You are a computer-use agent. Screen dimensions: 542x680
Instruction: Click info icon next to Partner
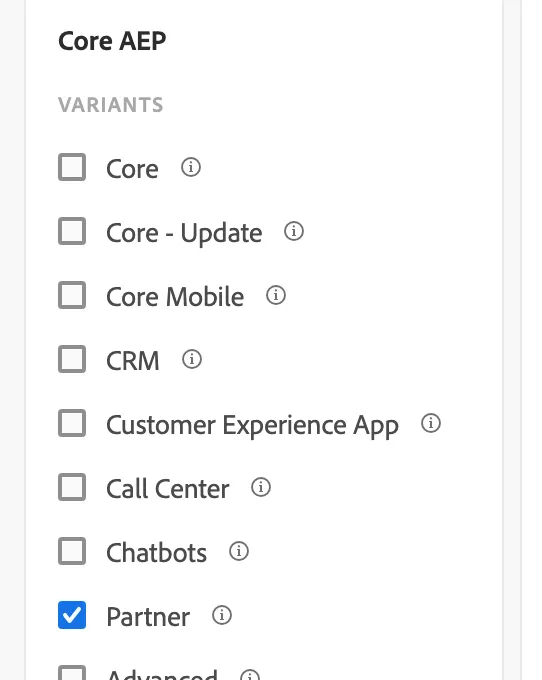[x=222, y=615]
